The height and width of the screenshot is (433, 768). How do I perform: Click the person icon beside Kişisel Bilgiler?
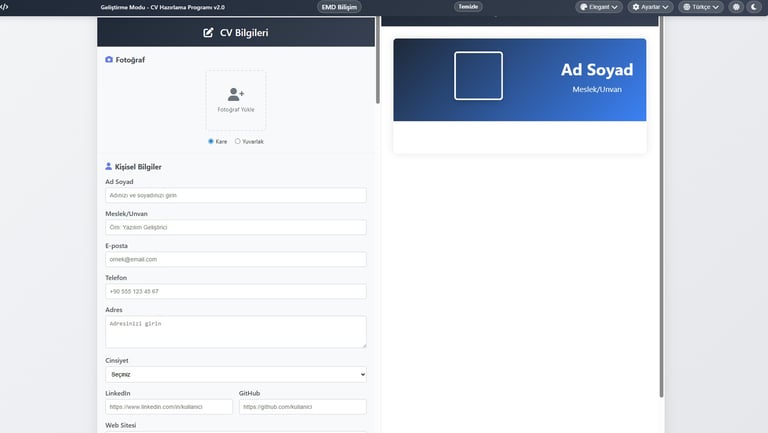[108, 167]
